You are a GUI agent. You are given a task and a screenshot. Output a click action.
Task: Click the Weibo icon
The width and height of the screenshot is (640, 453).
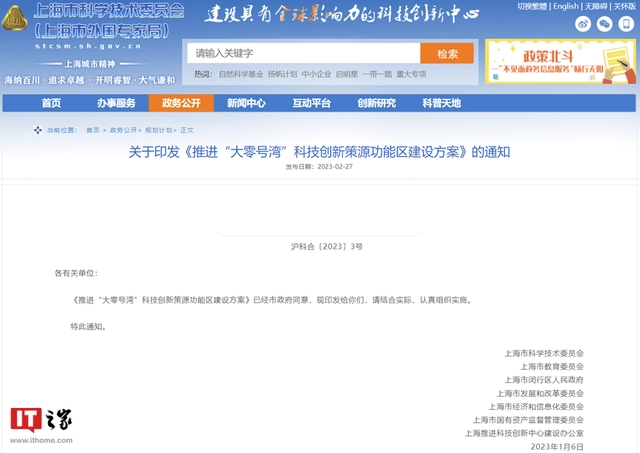point(583,24)
